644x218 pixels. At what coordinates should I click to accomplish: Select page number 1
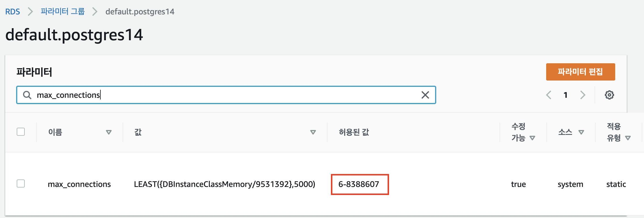(565, 95)
